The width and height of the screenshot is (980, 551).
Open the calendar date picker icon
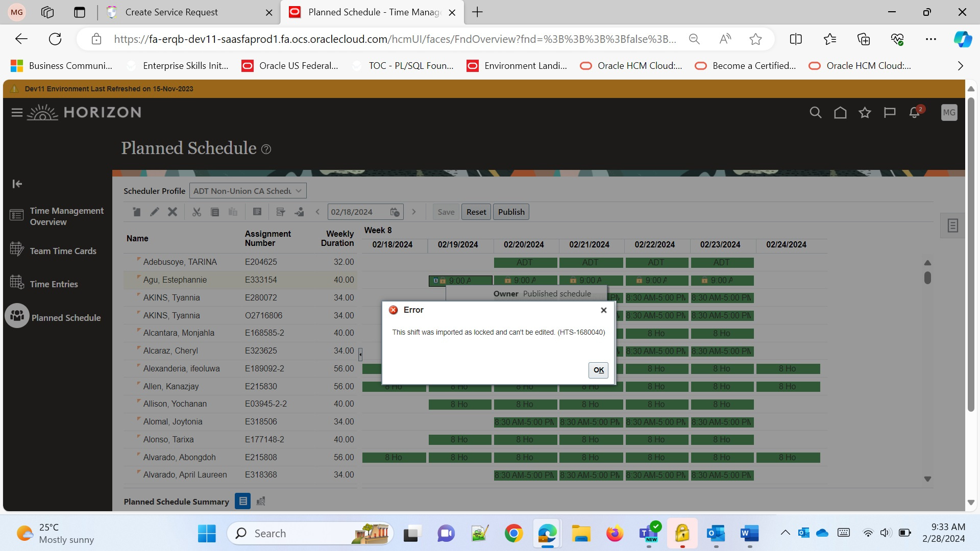[x=395, y=212]
